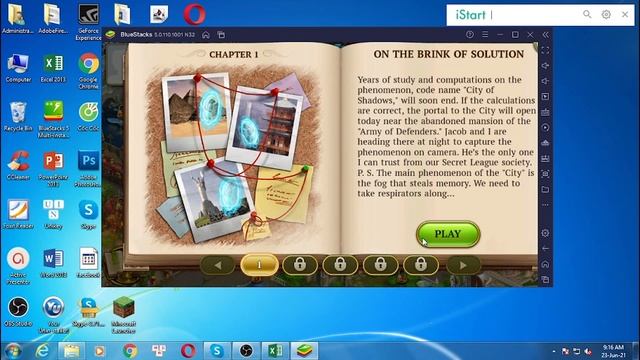
Task: Select Google Chrome desktop shortcut
Action: pyautogui.click(x=89, y=71)
